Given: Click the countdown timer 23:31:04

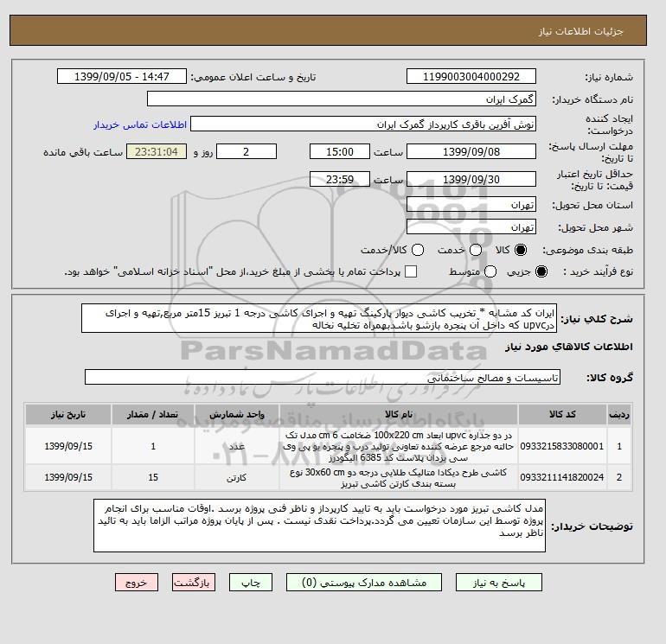Looking at the screenshot, I should pyautogui.click(x=157, y=151).
